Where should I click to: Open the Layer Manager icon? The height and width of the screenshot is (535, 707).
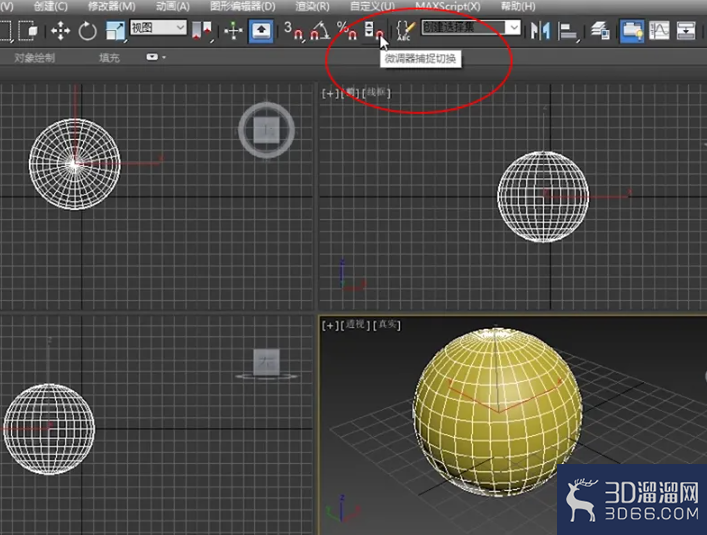[600, 31]
